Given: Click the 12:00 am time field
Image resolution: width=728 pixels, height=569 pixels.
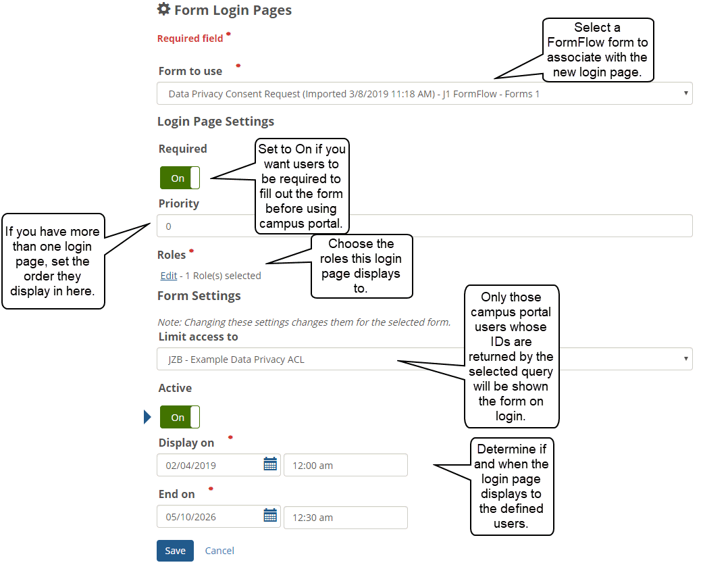Looking at the screenshot, I should (x=345, y=464).
